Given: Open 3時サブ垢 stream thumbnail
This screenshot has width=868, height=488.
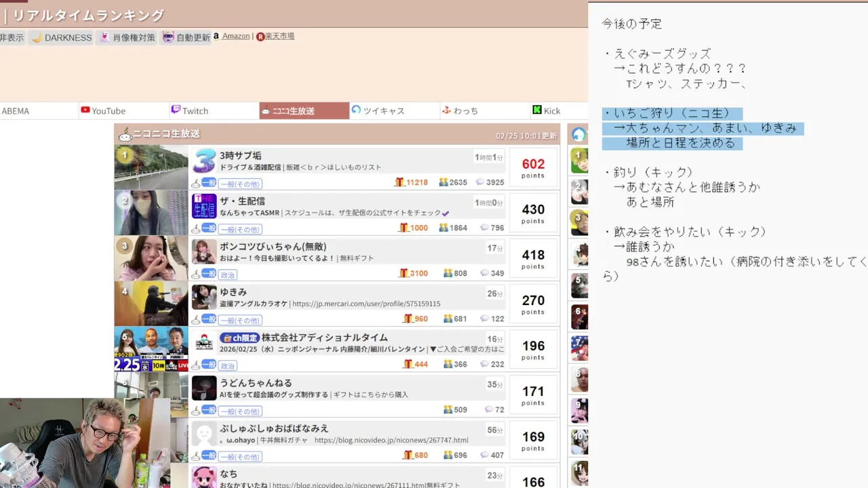Looking at the screenshot, I should [151, 167].
